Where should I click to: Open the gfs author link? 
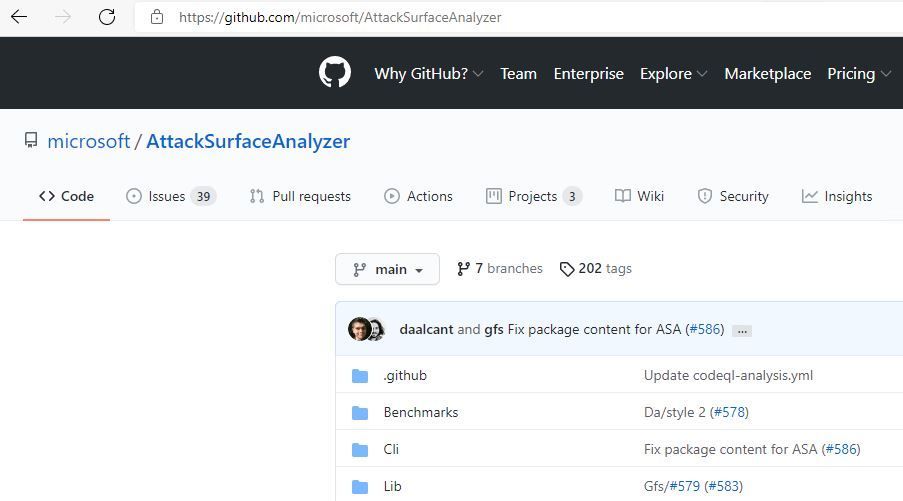(494, 329)
